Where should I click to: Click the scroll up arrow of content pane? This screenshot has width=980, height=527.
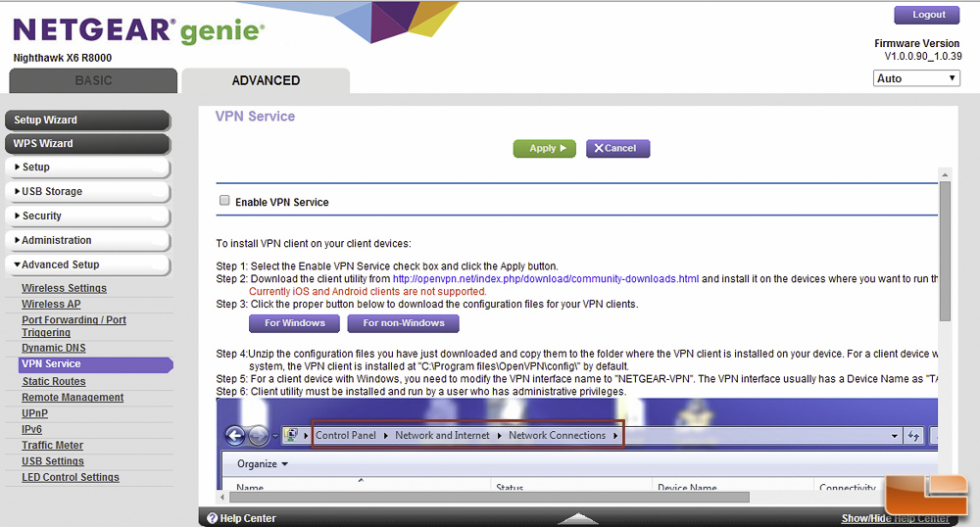click(x=945, y=174)
